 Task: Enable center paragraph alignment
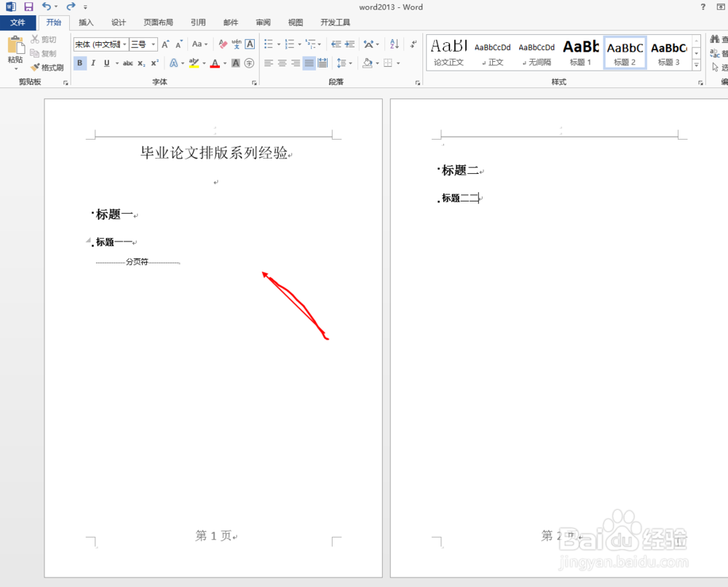pyautogui.click(x=281, y=63)
